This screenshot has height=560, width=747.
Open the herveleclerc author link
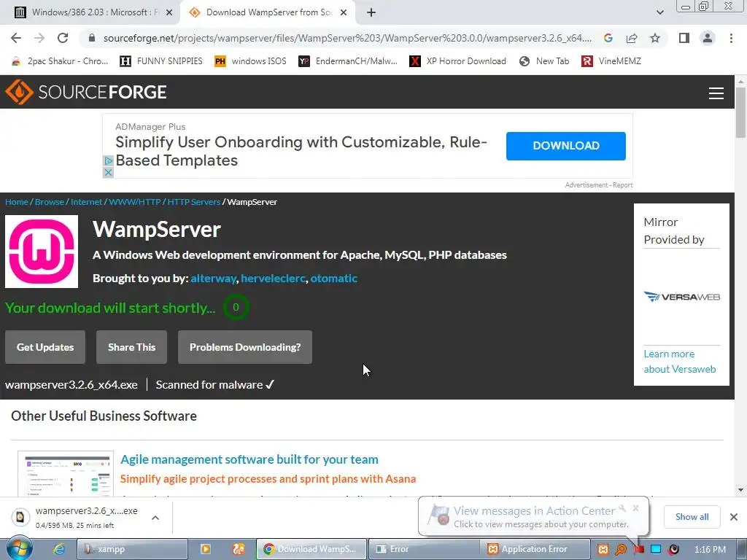tap(273, 279)
